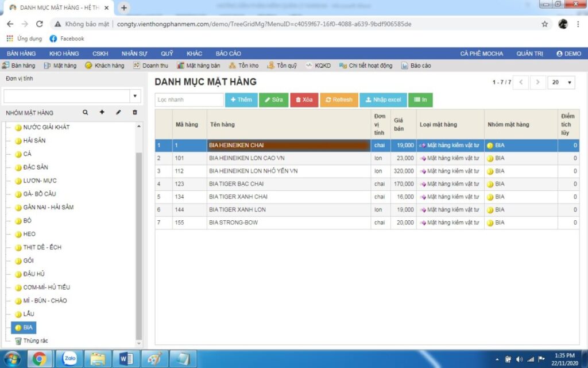This screenshot has width=588, height=368.
Task: Open Tồn quỹ shortcut in the toolbar
Action: pyautogui.click(x=282, y=66)
